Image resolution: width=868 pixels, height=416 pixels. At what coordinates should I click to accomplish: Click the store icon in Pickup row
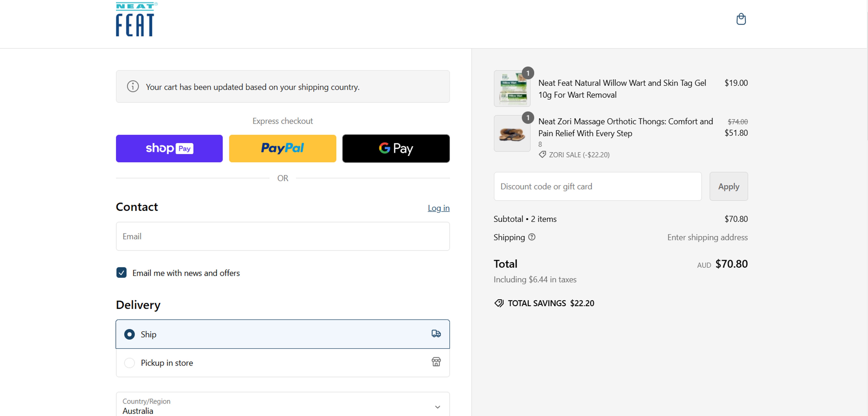pos(436,362)
